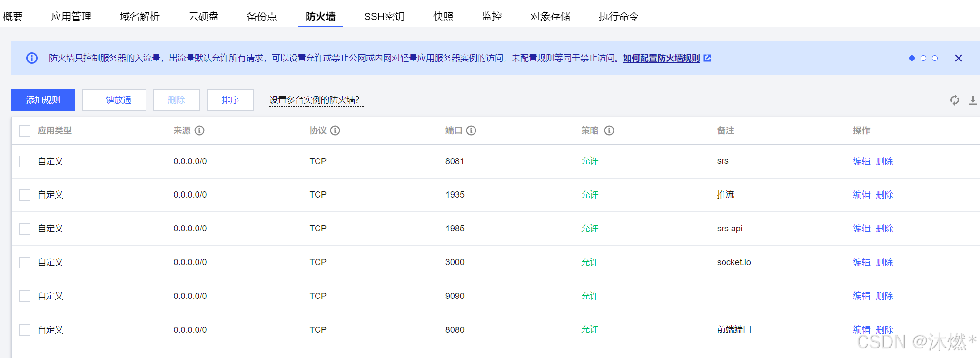Edit the port 9090 rule
This screenshot has width=980, height=358.
861,296
